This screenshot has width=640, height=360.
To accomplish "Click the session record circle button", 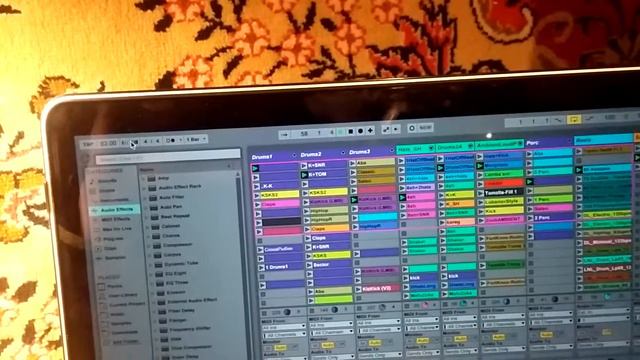I will pyautogui.click(x=411, y=129).
